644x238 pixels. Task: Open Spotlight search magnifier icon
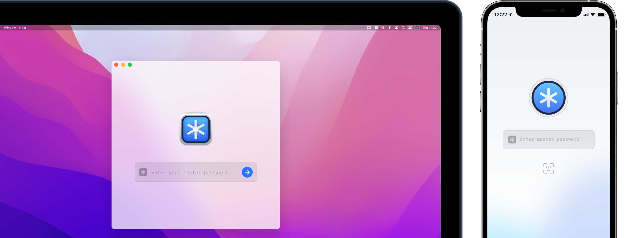pyautogui.click(x=403, y=28)
